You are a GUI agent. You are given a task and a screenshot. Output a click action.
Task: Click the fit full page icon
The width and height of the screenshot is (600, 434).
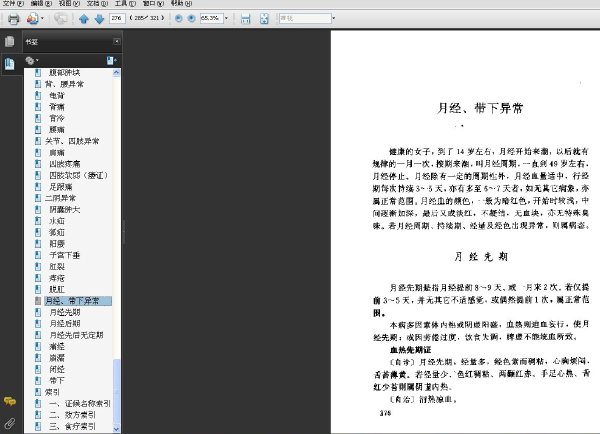(264, 19)
